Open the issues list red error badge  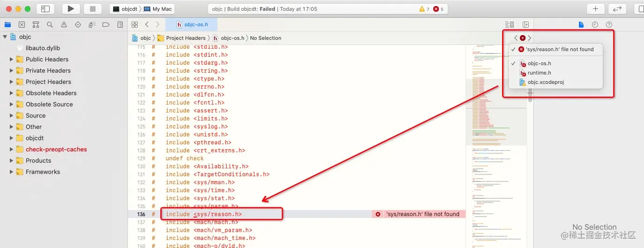523,38
